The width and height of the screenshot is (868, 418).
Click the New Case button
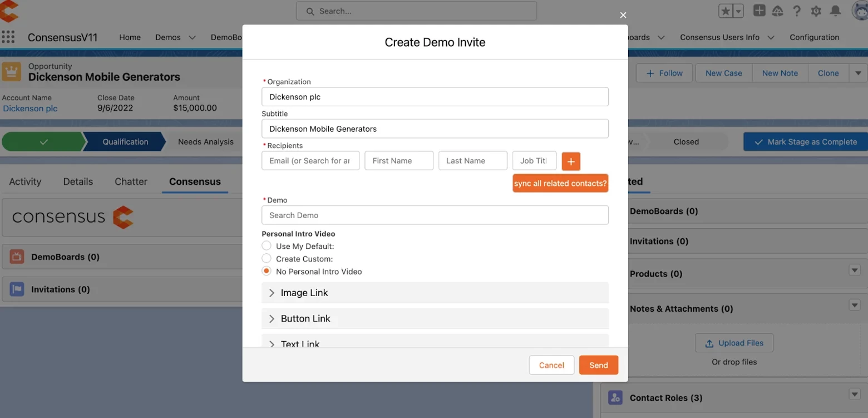click(724, 73)
